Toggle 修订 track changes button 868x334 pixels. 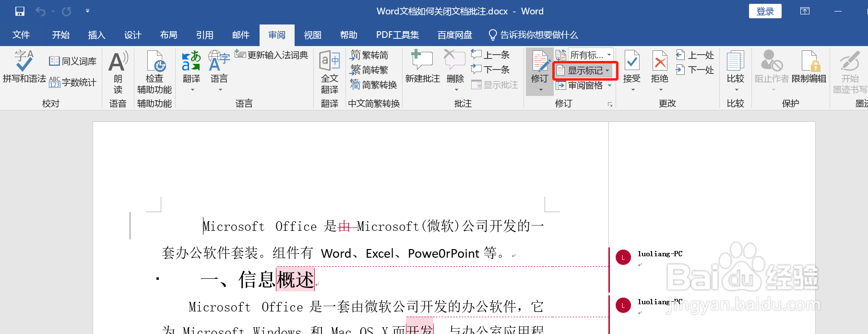(540, 66)
